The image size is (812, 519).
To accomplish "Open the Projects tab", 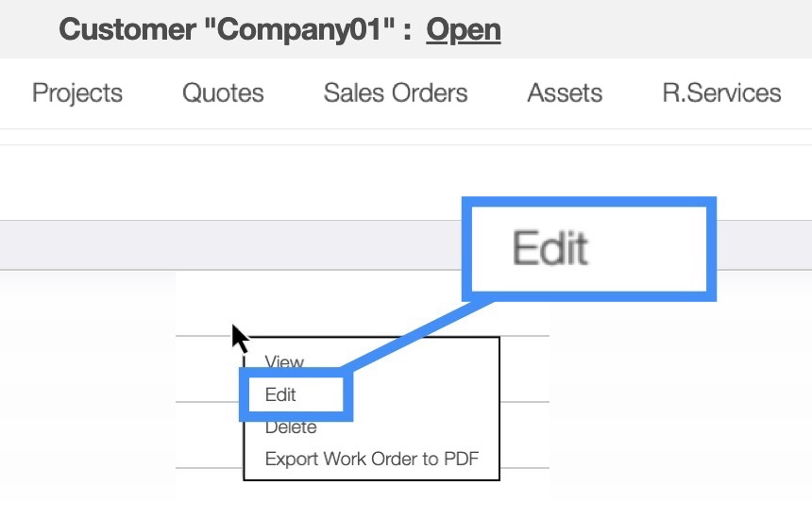I will (x=77, y=92).
